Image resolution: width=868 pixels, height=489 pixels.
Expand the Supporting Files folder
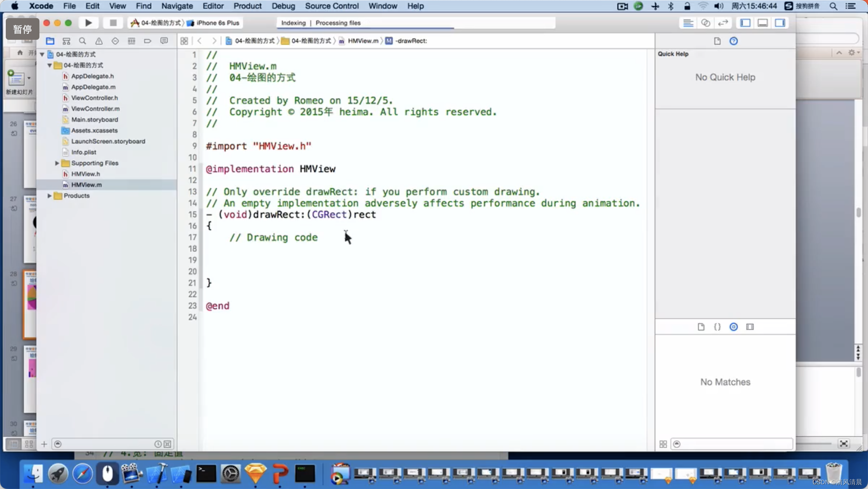(57, 163)
